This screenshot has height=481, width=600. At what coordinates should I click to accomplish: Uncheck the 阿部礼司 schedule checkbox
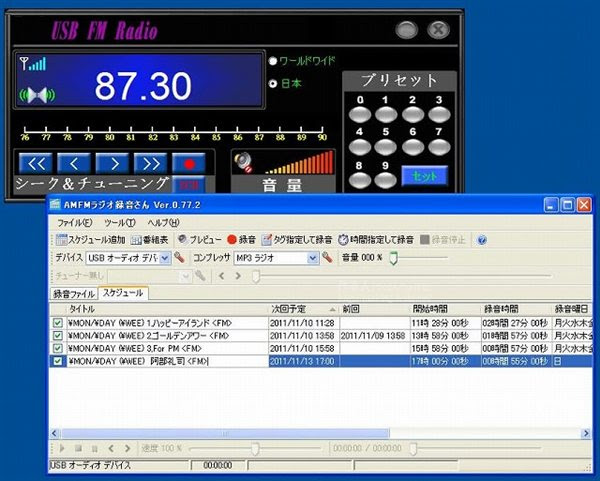click(58, 361)
